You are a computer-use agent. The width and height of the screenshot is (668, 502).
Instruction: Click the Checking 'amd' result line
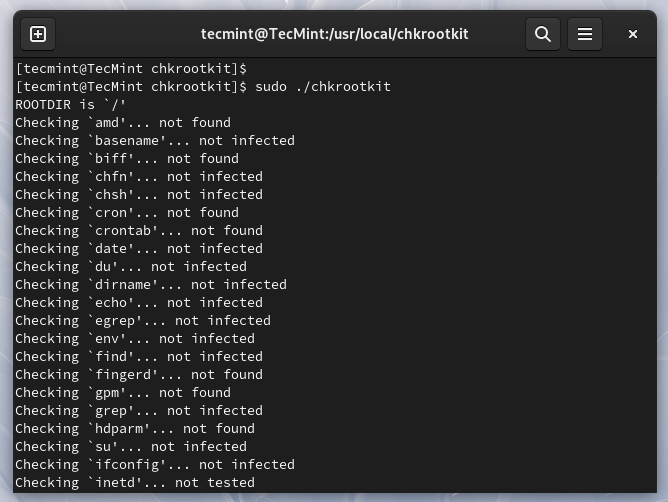tap(122, 123)
